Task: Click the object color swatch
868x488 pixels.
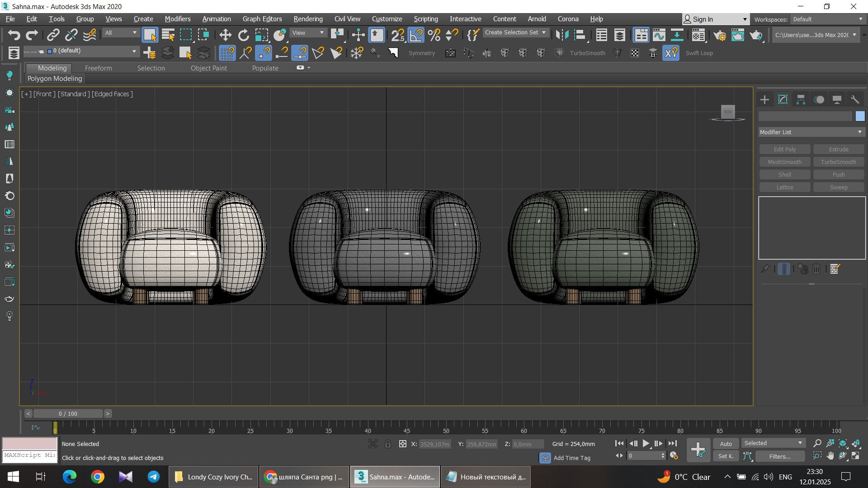Action: 860,116
